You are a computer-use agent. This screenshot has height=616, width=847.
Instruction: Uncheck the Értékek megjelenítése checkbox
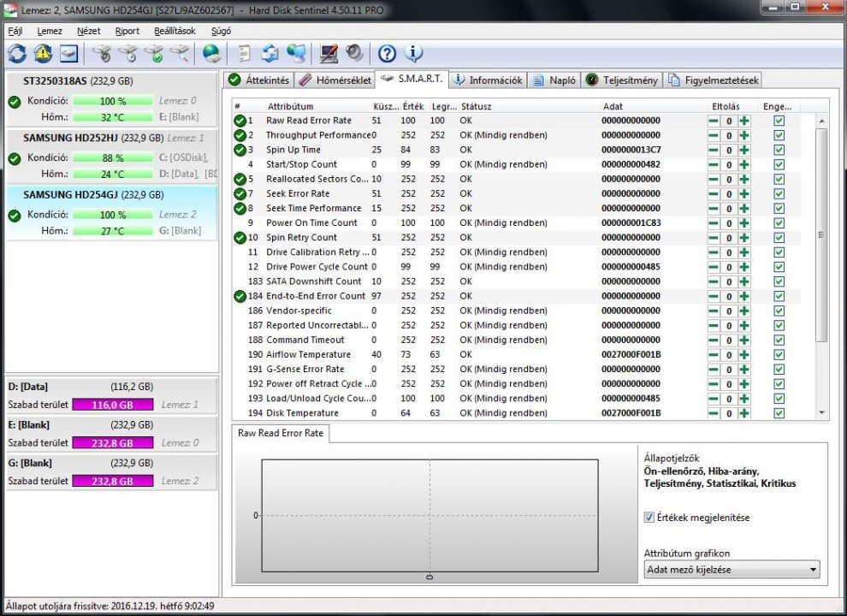[x=649, y=518]
